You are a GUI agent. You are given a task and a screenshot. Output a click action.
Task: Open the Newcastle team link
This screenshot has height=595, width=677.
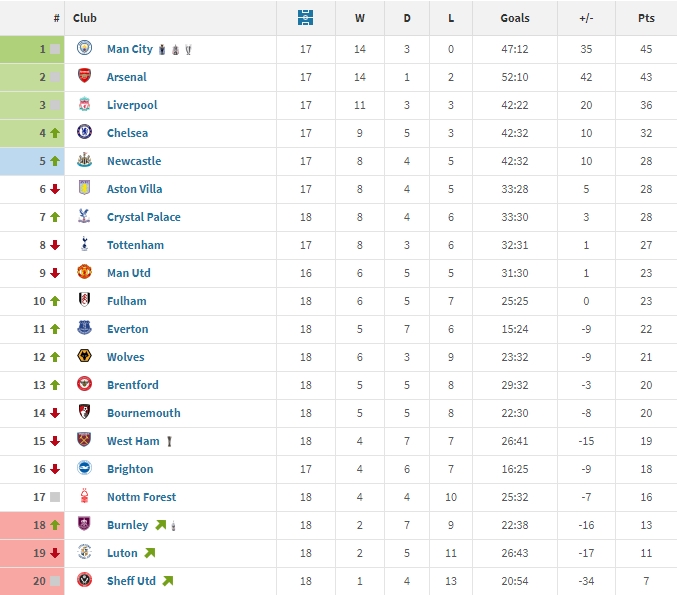click(x=134, y=161)
